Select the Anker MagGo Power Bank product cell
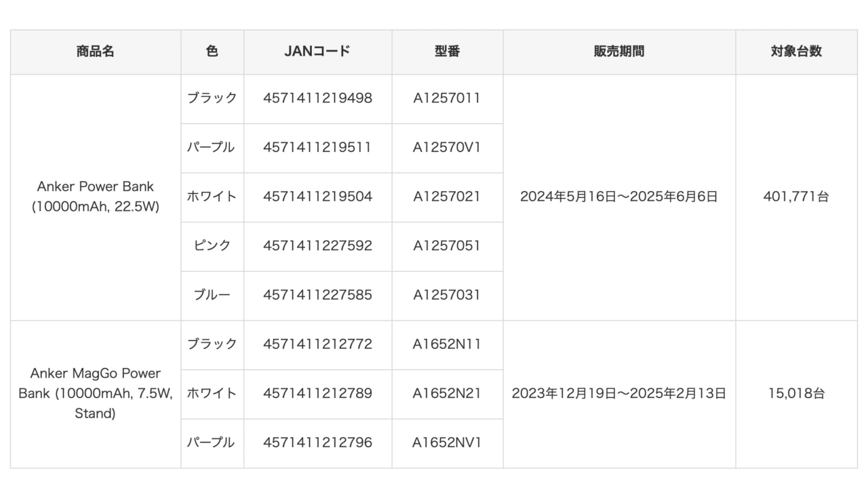The height and width of the screenshot is (488, 868). [x=95, y=393]
